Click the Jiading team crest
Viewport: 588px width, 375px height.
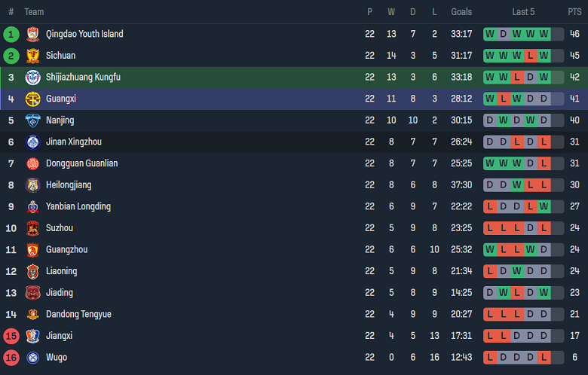pos(32,293)
